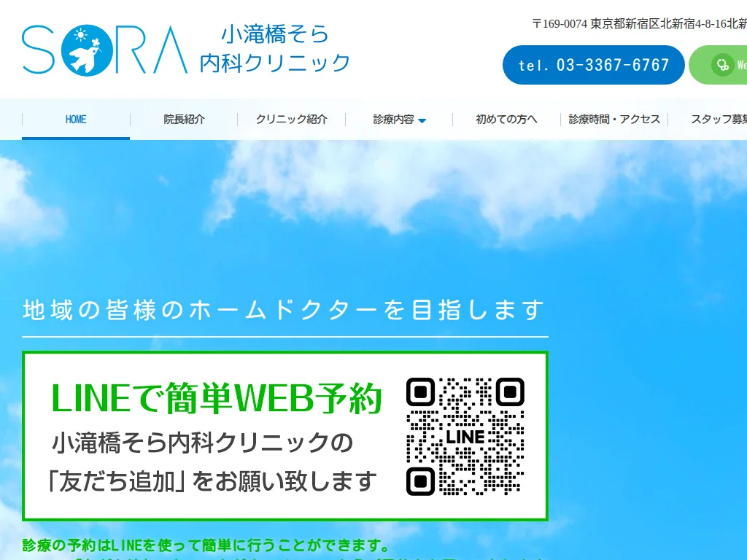Open 院長紹介 menu item
Image resolution: width=747 pixels, height=560 pixels.
pos(184,119)
